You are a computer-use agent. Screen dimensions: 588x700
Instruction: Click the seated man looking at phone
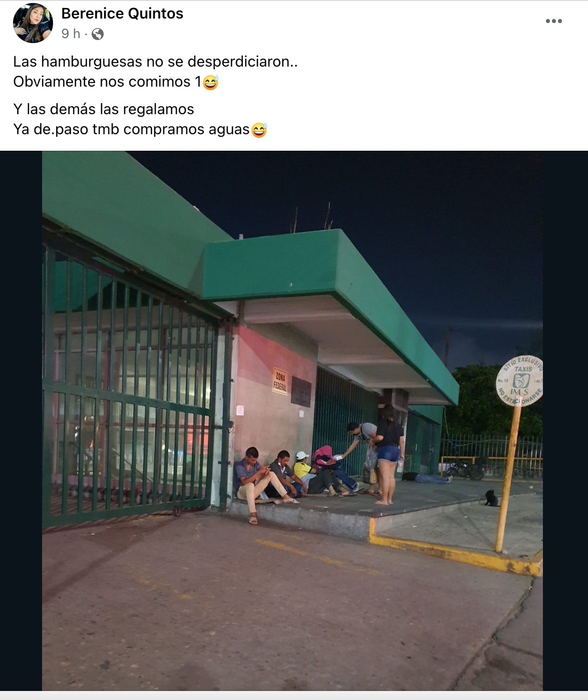click(260, 480)
